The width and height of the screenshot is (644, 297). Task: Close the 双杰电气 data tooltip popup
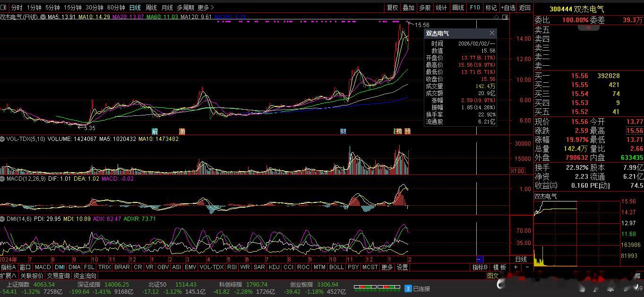[x=492, y=33]
